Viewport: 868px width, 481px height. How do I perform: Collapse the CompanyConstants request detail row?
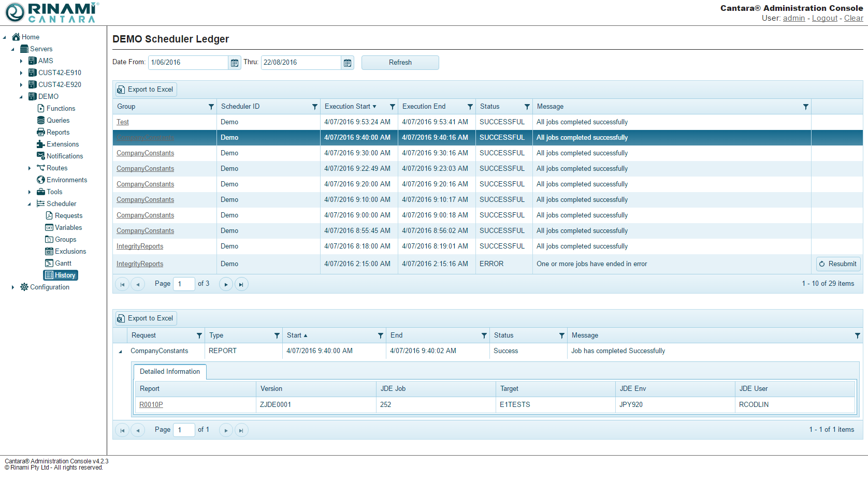[x=121, y=352]
